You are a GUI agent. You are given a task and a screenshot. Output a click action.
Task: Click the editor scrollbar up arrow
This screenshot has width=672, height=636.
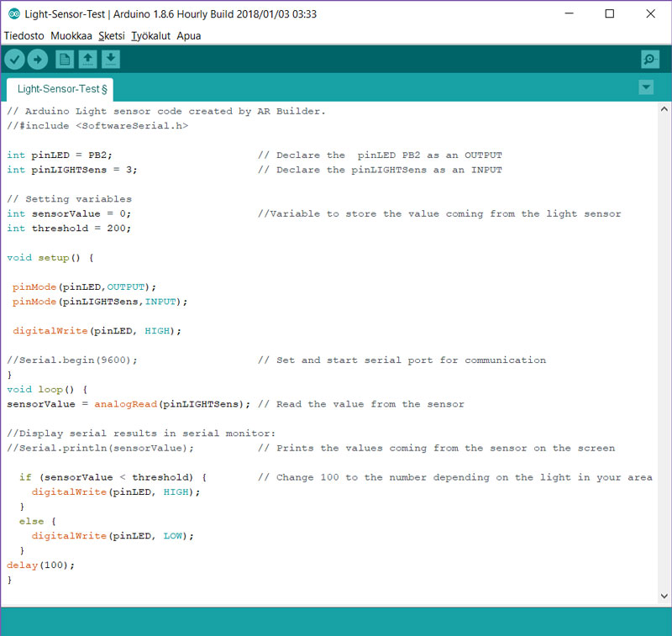coord(664,109)
